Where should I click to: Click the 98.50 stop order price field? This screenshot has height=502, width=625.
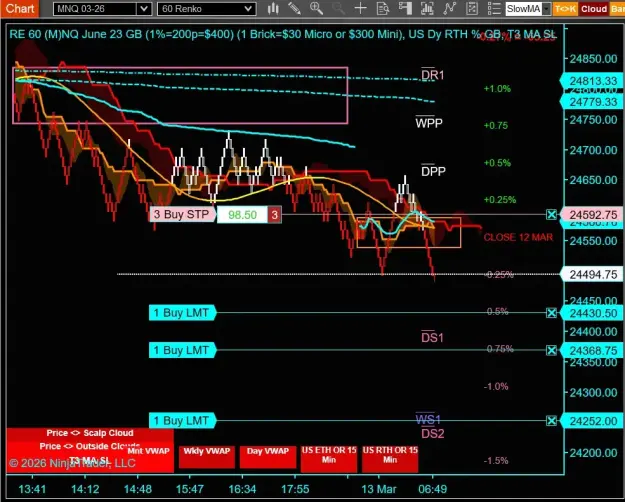pos(242,215)
